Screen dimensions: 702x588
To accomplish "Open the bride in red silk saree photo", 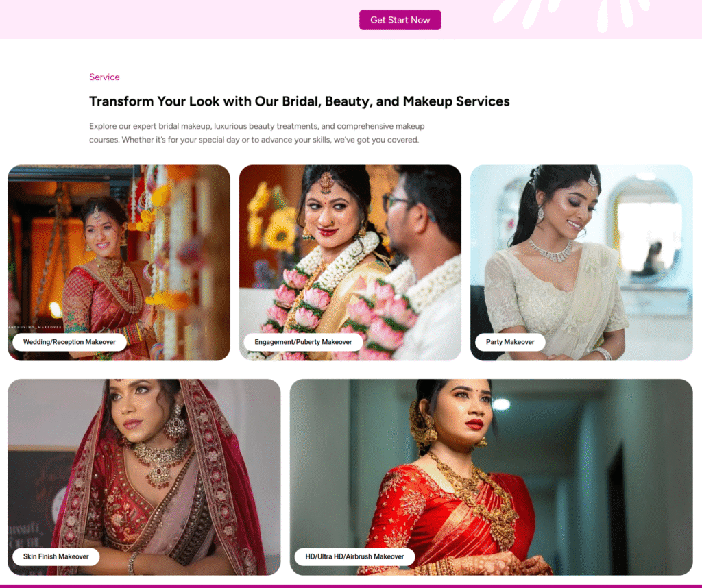I will tap(491, 477).
